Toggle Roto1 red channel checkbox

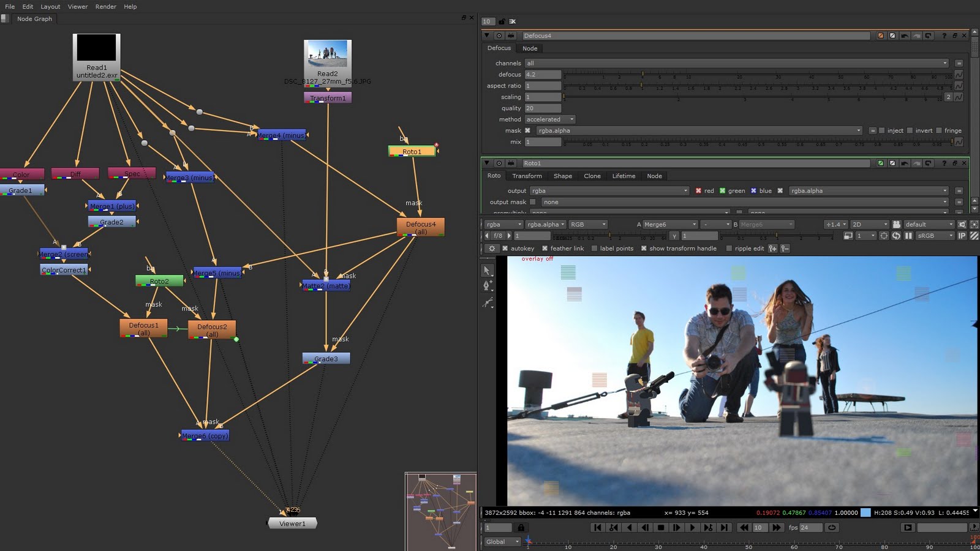[x=698, y=191]
